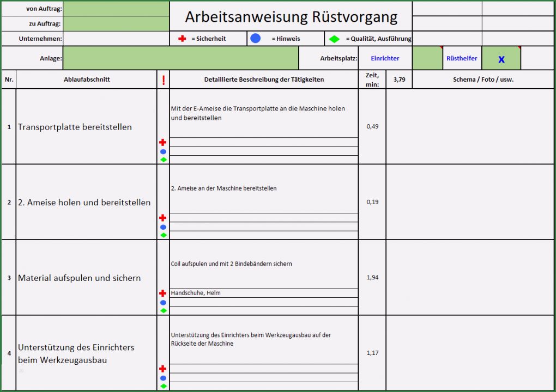Click the blue Hinweis icon in row 1
This screenshot has height=392, width=556.
coord(162,151)
